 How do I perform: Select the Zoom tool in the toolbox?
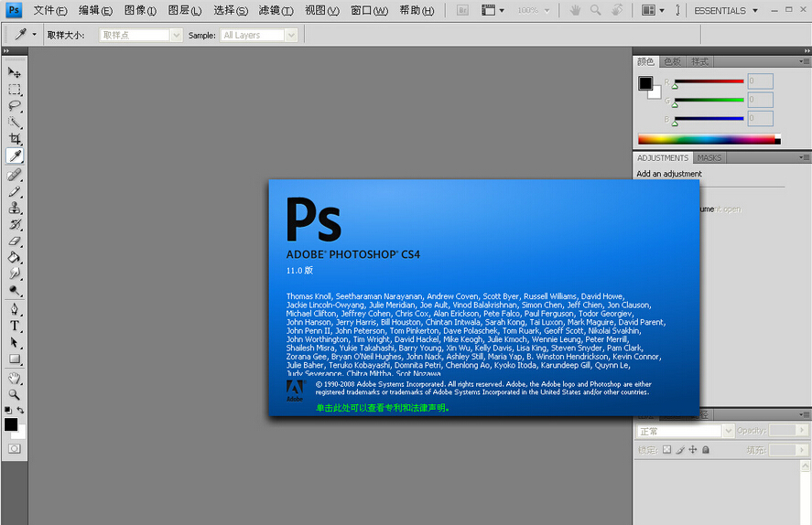click(x=15, y=394)
